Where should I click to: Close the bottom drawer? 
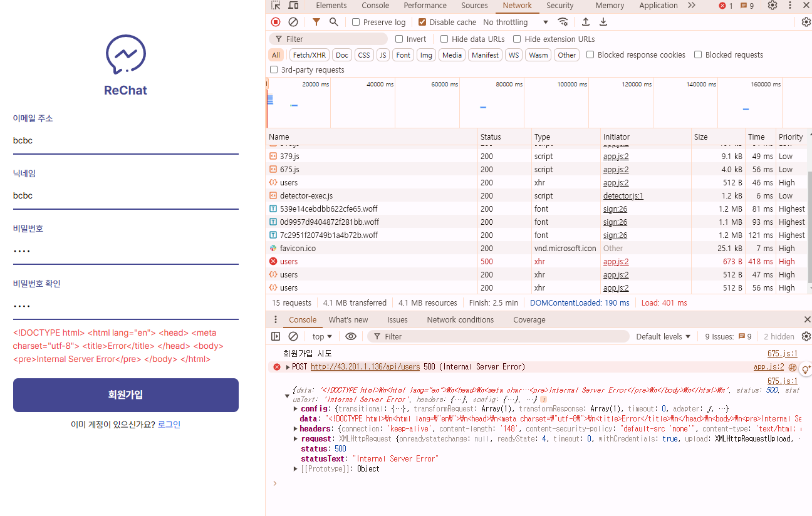click(x=807, y=319)
